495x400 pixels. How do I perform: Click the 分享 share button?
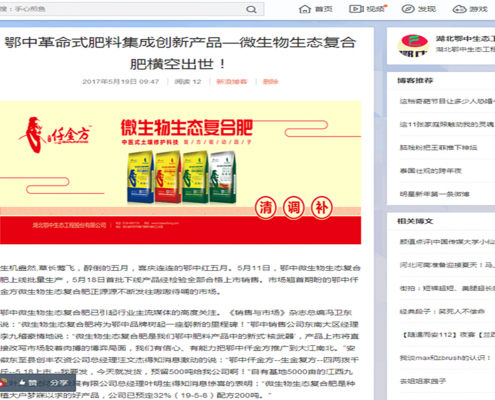point(59,383)
